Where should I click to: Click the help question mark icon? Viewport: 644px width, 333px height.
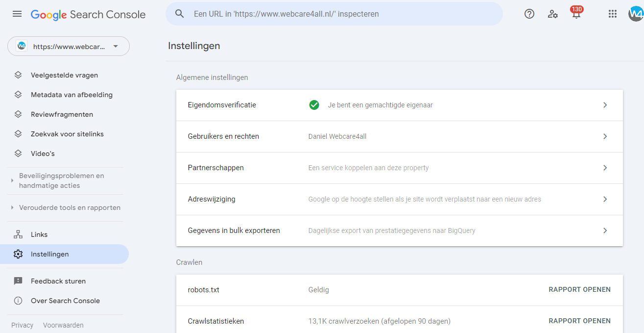[529, 14]
